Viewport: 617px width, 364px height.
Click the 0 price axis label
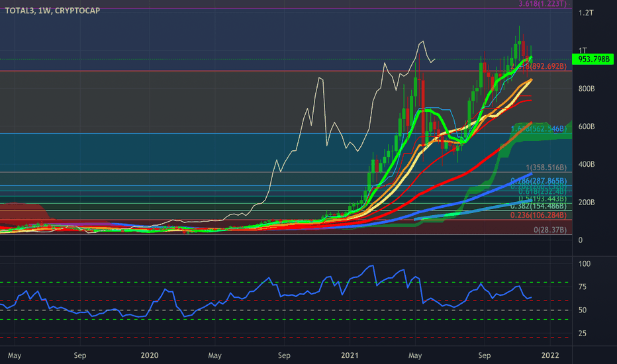[x=581, y=240]
